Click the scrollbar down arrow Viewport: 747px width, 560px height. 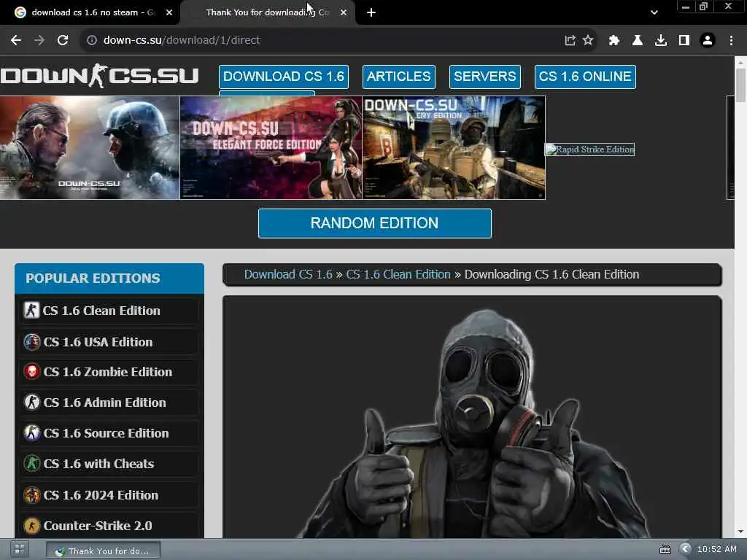coord(740,532)
